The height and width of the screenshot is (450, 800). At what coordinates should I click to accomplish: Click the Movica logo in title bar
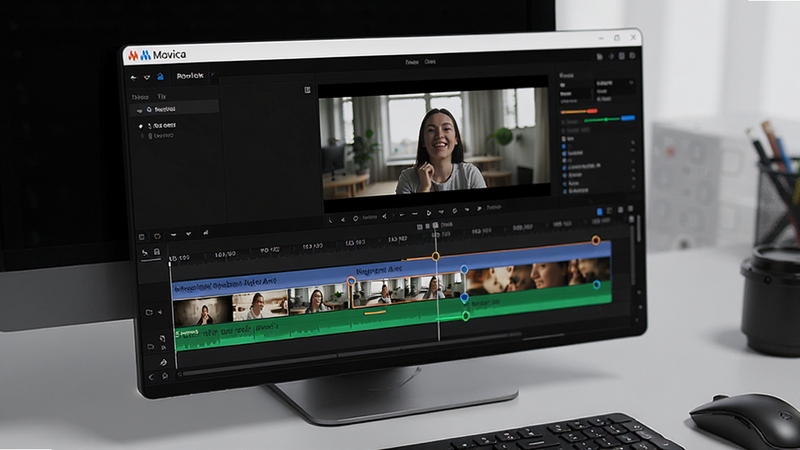pyautogui.click(x=157, y=55)
